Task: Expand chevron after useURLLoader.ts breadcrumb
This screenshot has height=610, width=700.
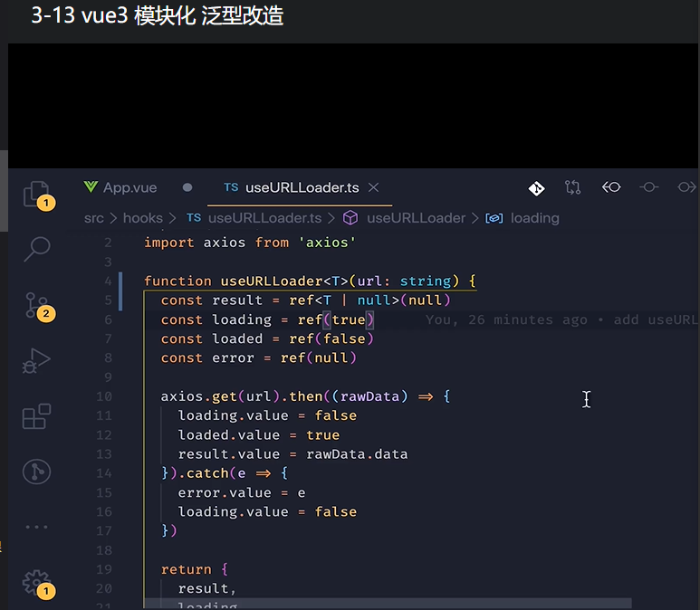Action: [331, 219]
